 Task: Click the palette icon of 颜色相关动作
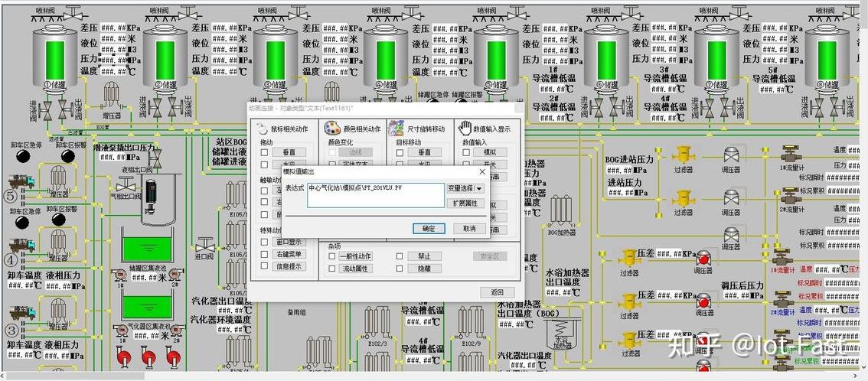[331, 128]
